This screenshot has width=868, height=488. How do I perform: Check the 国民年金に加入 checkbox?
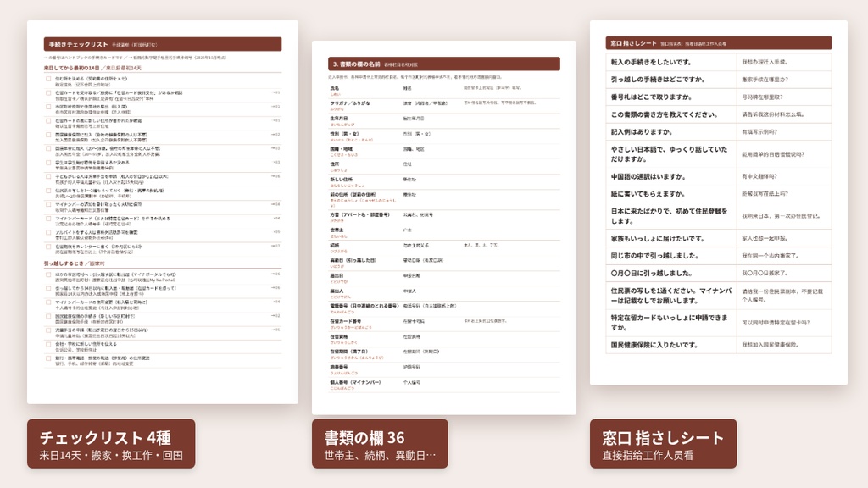48,149
